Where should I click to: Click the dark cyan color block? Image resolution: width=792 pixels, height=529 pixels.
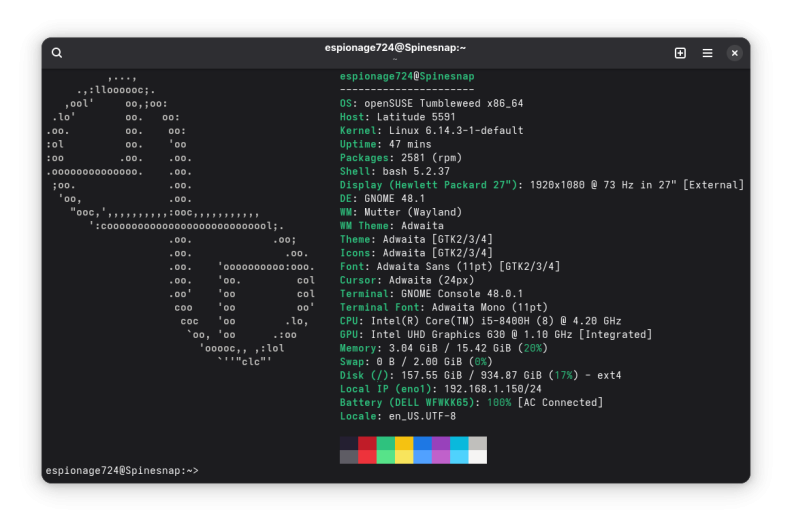tap(459, 443)
